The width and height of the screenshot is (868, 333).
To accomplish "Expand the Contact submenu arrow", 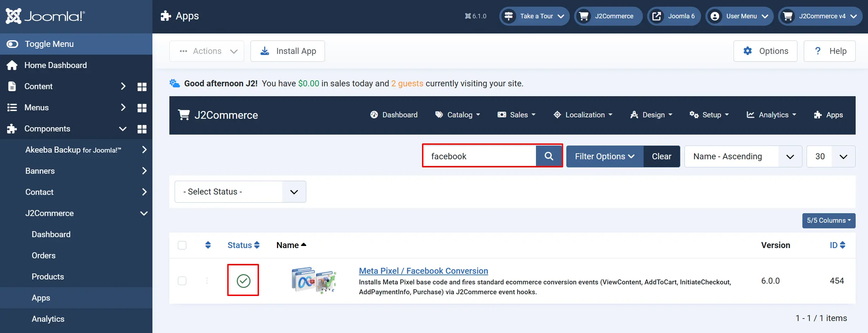I will pos(144,192).
